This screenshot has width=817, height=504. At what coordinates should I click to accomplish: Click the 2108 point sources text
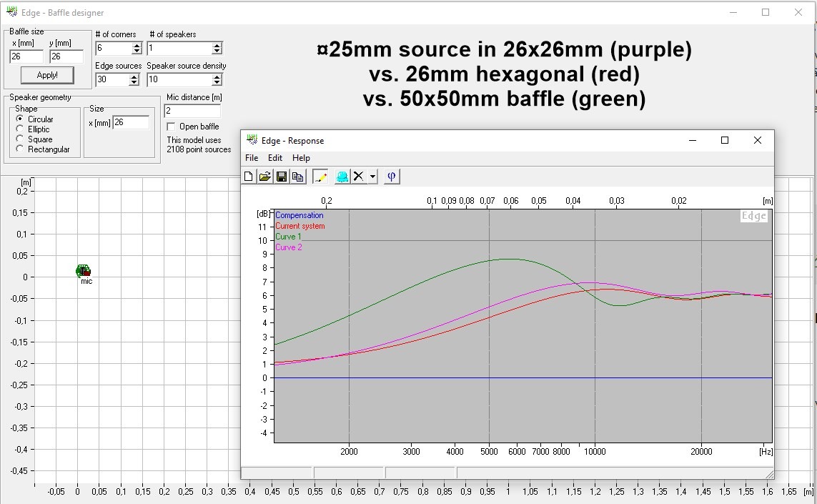pos(199,149)
